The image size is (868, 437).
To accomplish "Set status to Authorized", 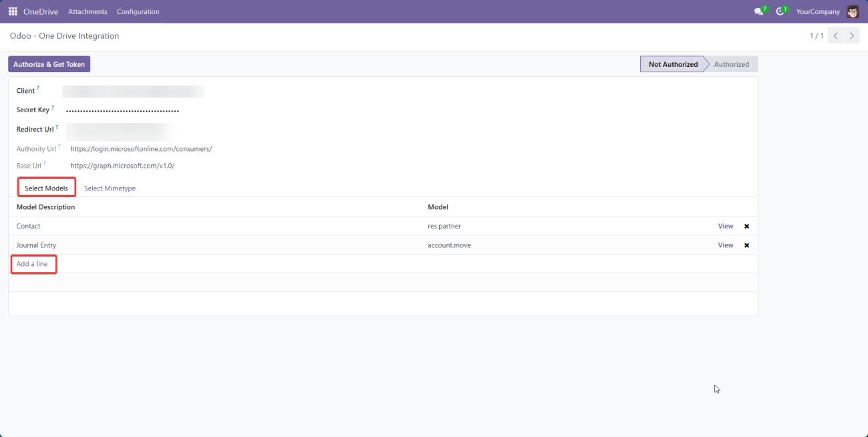I will [x=731, y=64].
